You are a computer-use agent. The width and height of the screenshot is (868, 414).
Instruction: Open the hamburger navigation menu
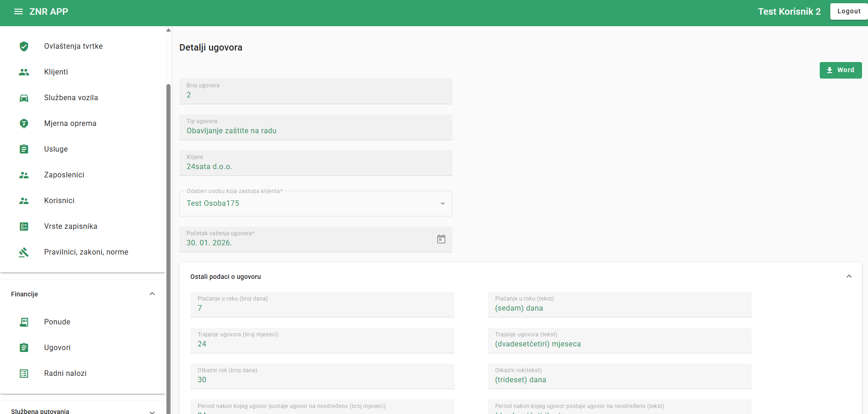point(18,11)
